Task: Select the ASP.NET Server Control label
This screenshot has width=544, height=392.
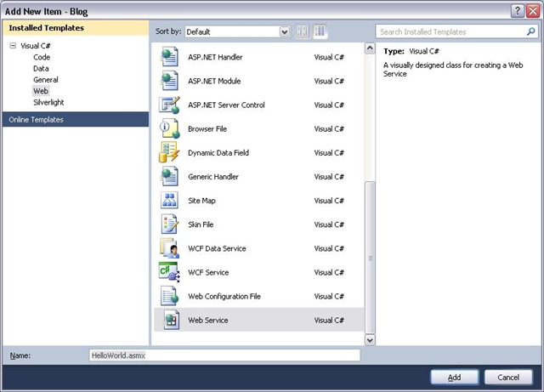Action: coord(226,105)
